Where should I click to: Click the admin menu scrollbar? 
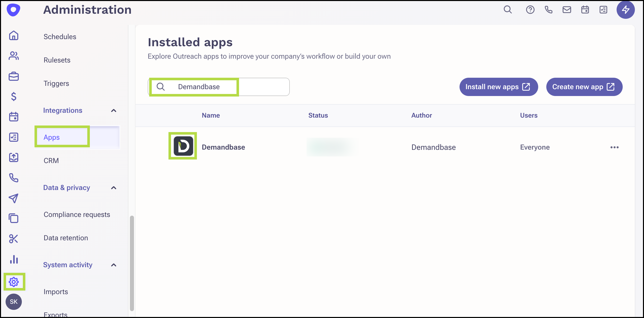(132, 263)
